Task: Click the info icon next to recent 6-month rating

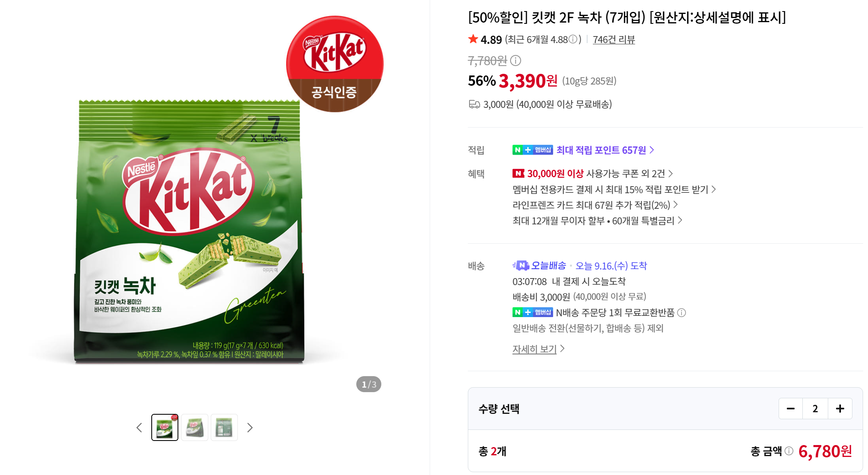Action: tap(573, 39)
